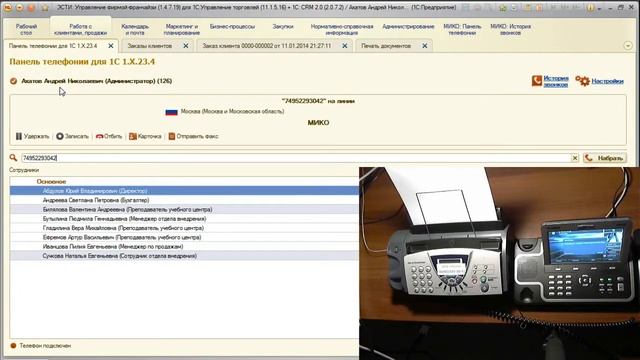Click the МИКО caller name
Screen dimensions: 640x360
click(x=318, y=123)
